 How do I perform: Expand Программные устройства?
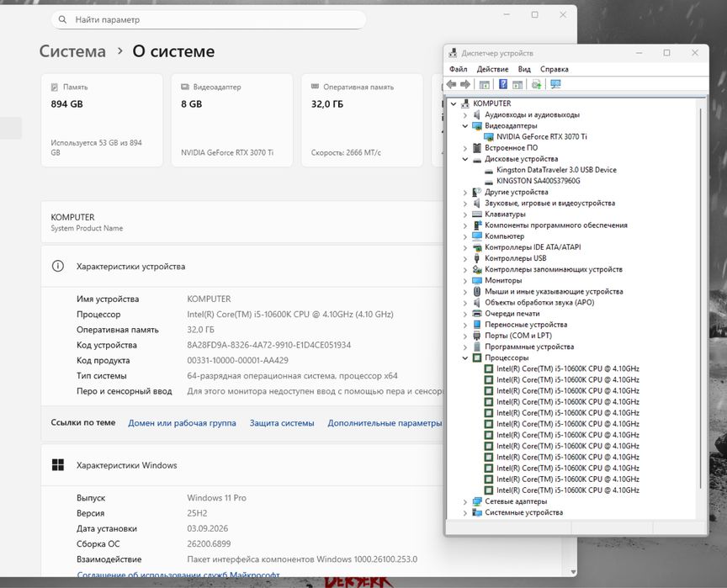465,347
